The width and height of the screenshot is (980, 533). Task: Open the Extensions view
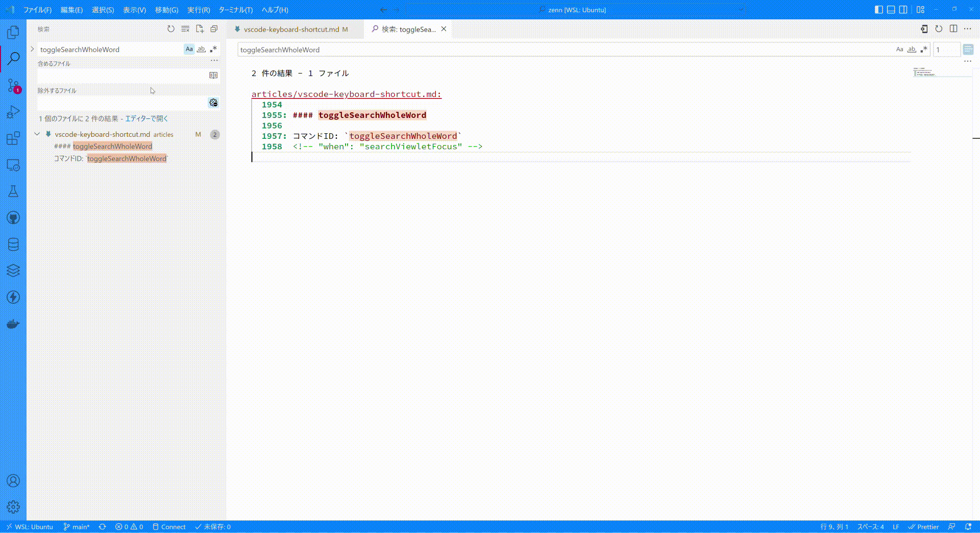pyautogui.click(x=13, y=138)
